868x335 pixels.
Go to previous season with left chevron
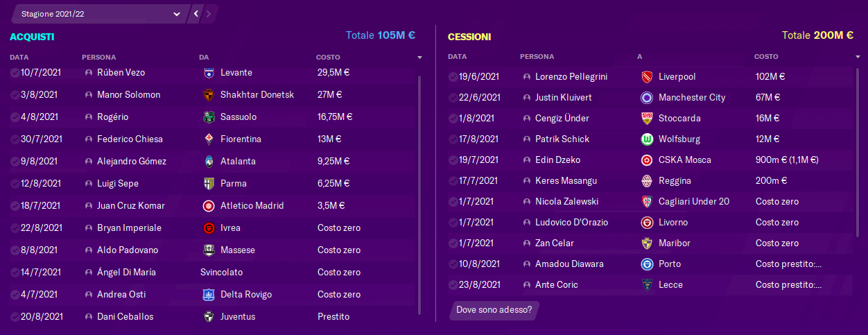pyautogui.click(x=197, y=14)
